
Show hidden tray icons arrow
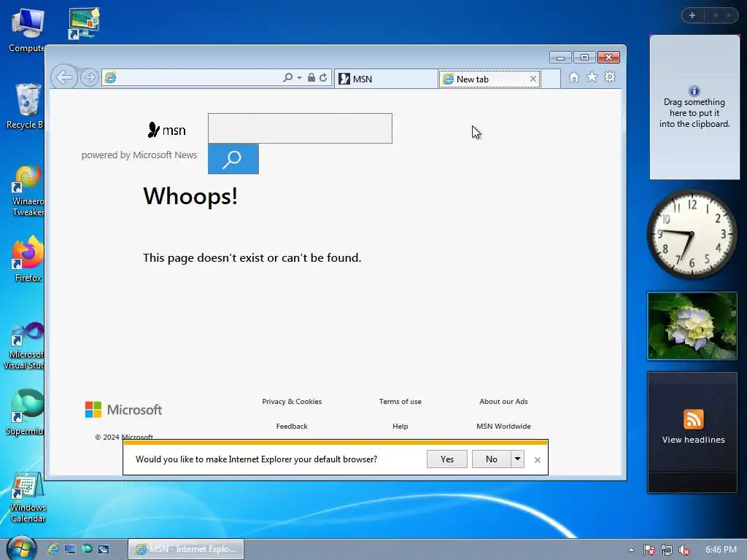[x=631, y=550]
